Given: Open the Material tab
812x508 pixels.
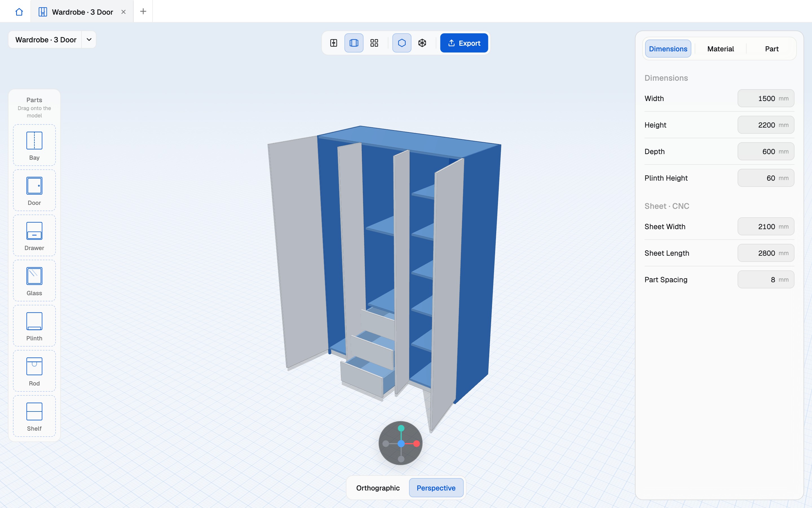Looking at the screenshot, I should 720,49.
